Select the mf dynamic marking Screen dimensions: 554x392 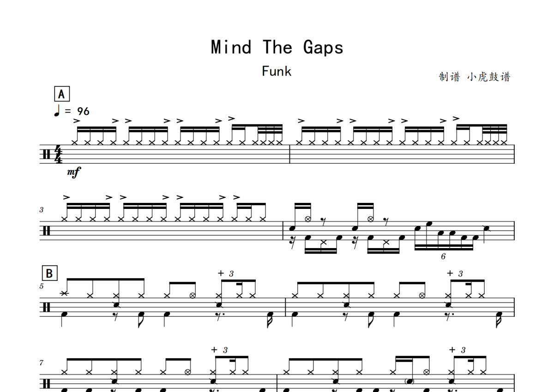coord(73,172)
